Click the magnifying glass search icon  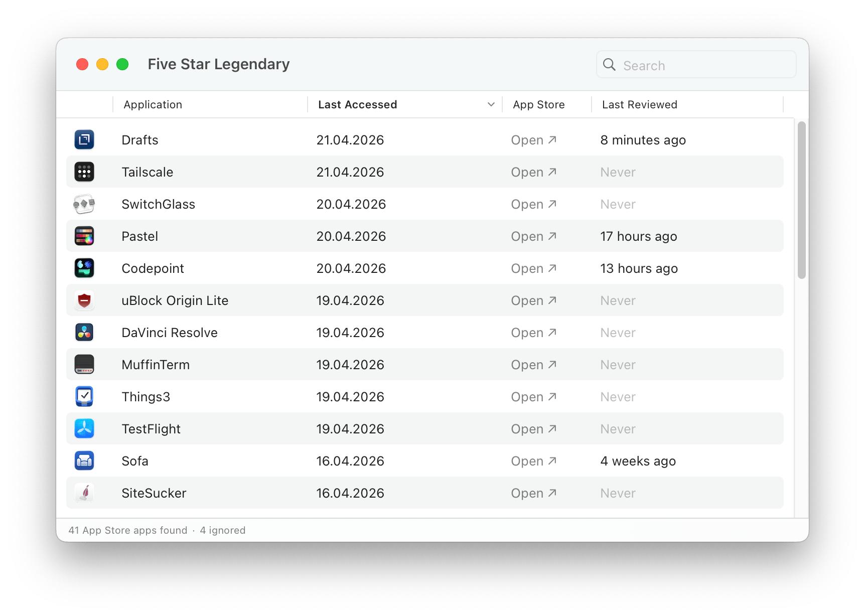(609, 65)
